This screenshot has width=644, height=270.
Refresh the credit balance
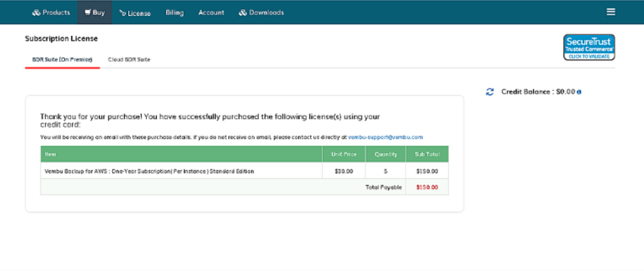(489, 92)
